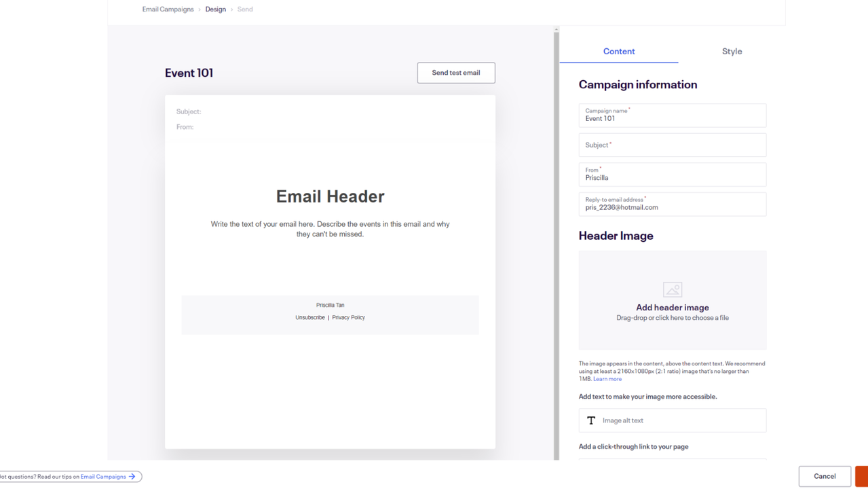868x489 pixels.
Task: Click the Image alt text input
Action: (679, 420)
